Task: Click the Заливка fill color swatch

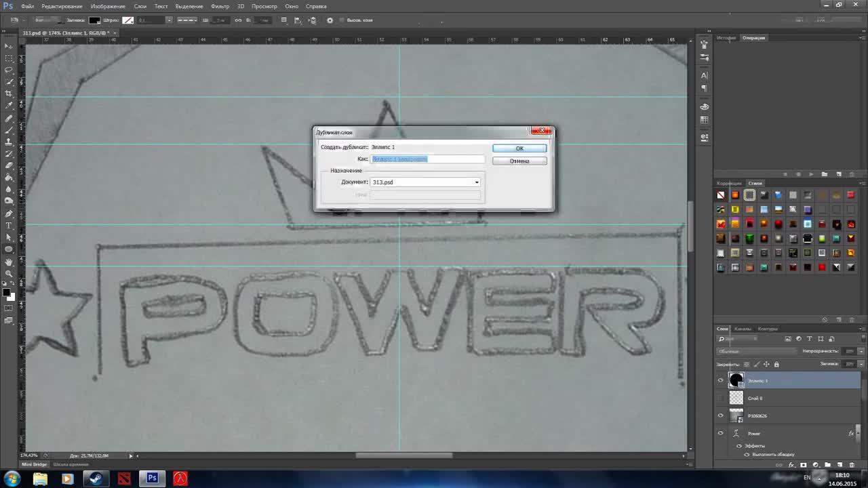Action: [94, 20]
